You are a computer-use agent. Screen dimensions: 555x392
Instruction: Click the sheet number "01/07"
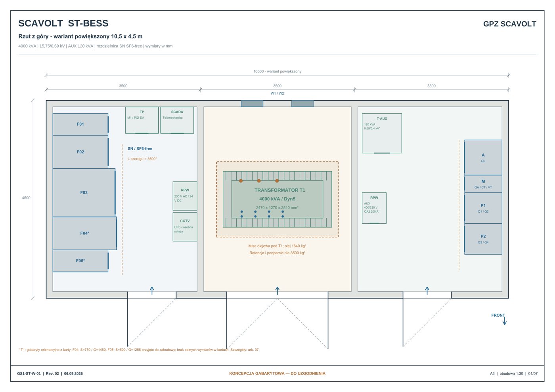[533, 374]
